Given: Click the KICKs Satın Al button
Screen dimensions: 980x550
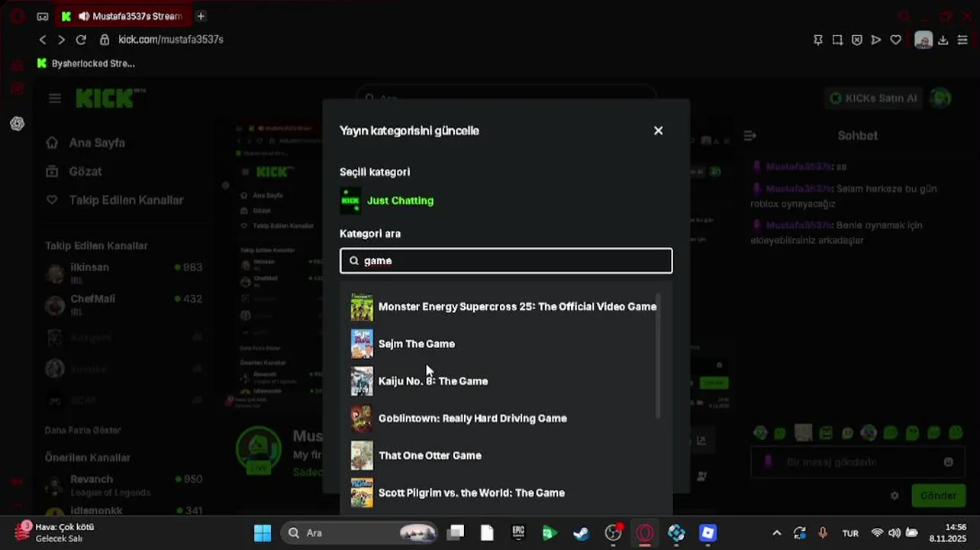Looking at the screenshot, I should (874, 99).
